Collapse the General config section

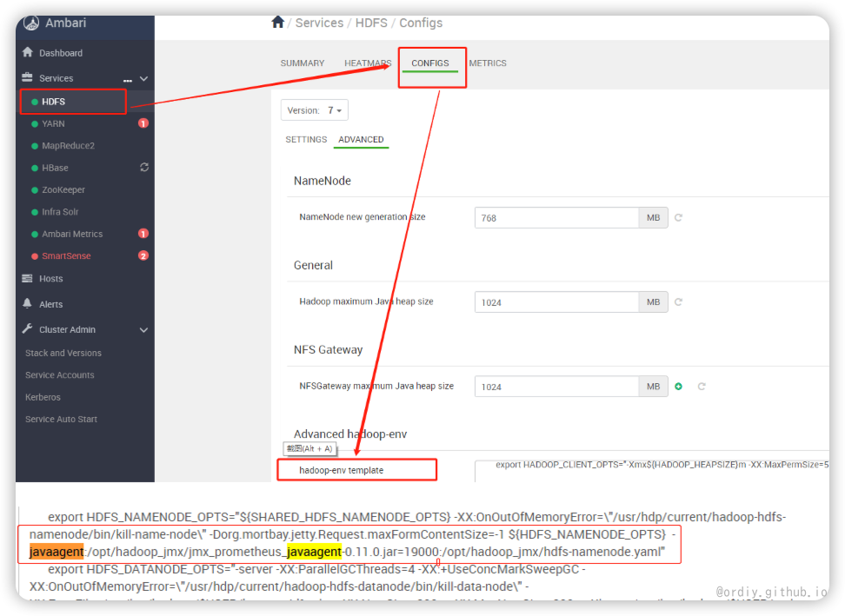point(313,266)
